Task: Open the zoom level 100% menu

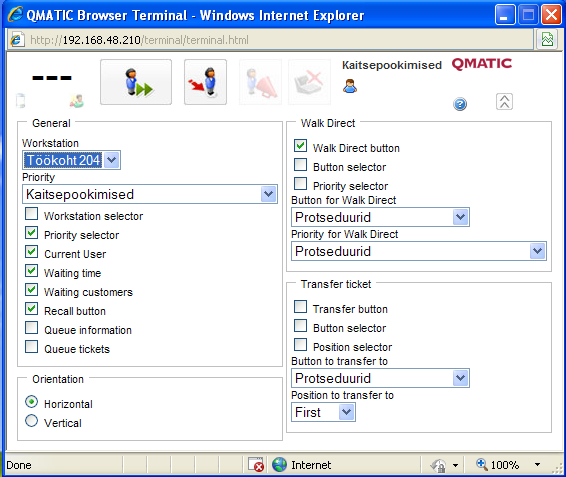Action: (508, 465)
